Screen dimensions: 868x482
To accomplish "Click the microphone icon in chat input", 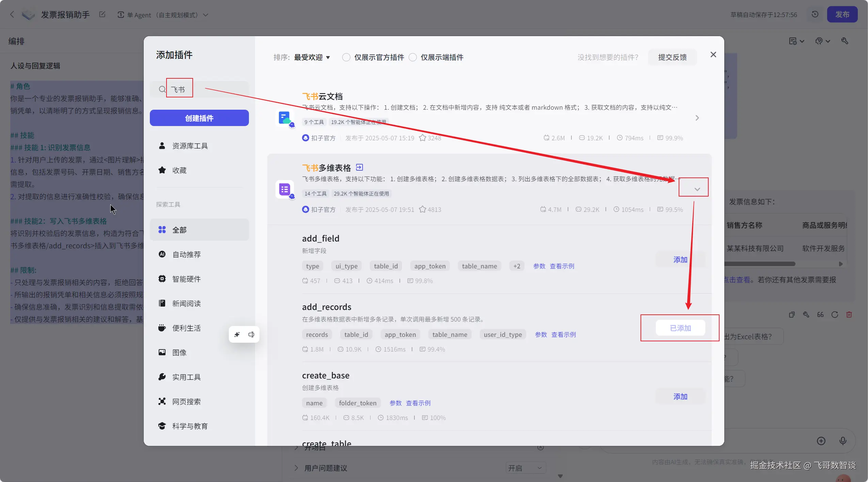I will click(x=843, y=441).
